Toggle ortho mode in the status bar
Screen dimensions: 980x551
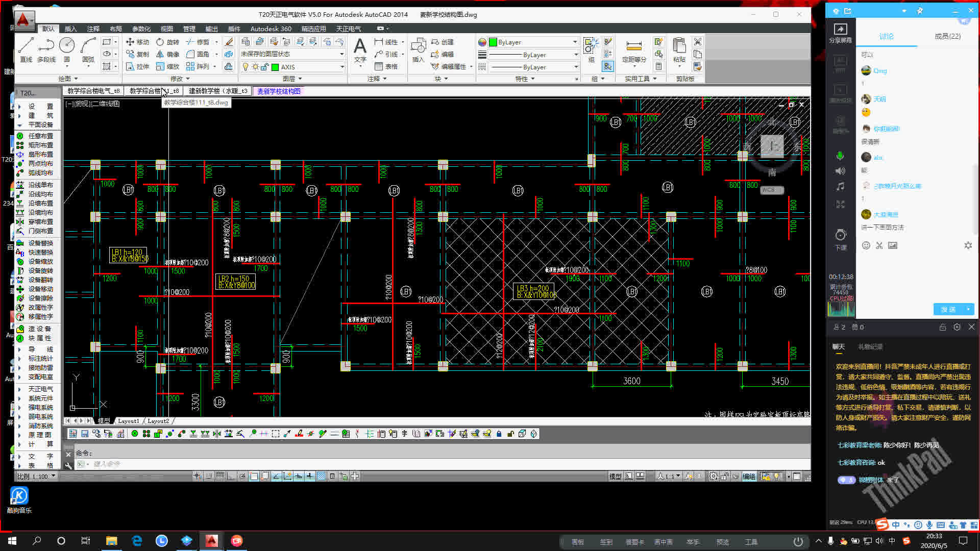tap(231, 476)
